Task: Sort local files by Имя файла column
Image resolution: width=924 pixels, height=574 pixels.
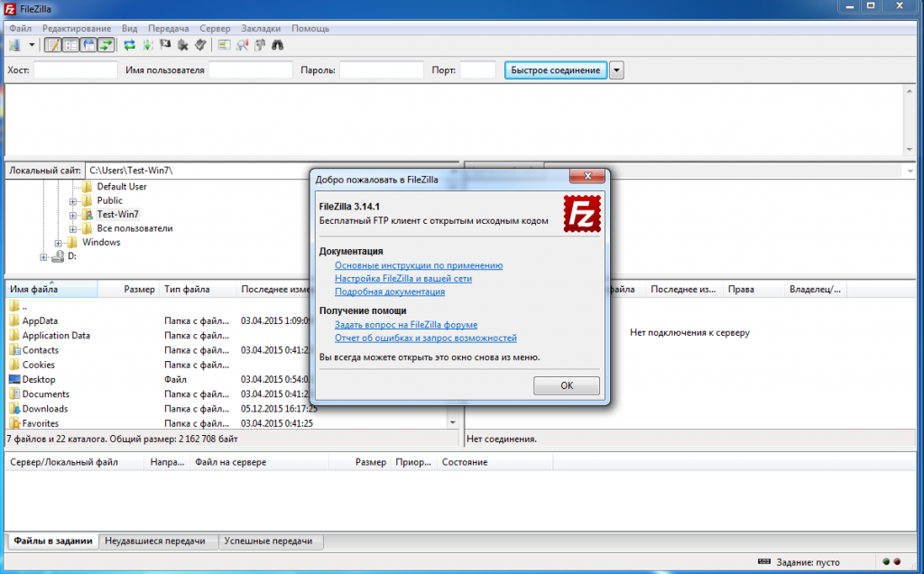Action: (51, 290)
